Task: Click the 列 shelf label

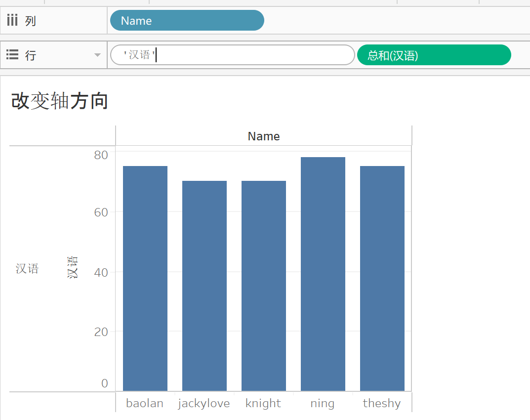Action: point(31,21)
